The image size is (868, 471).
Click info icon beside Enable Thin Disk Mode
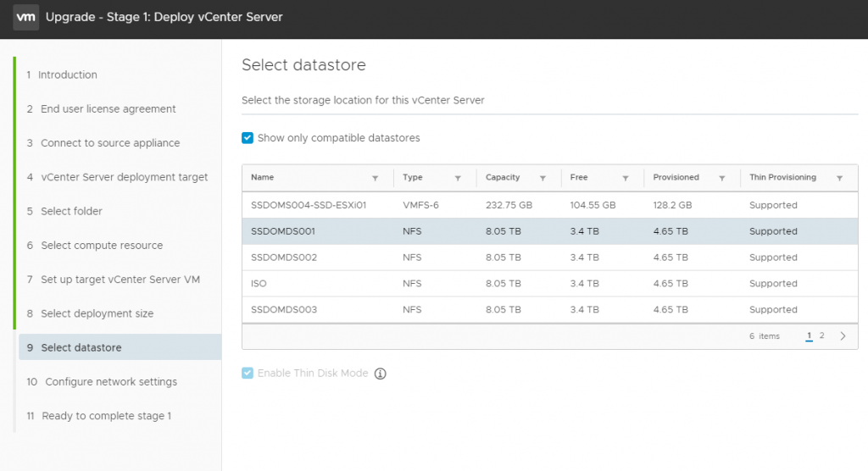coord(381,374)
